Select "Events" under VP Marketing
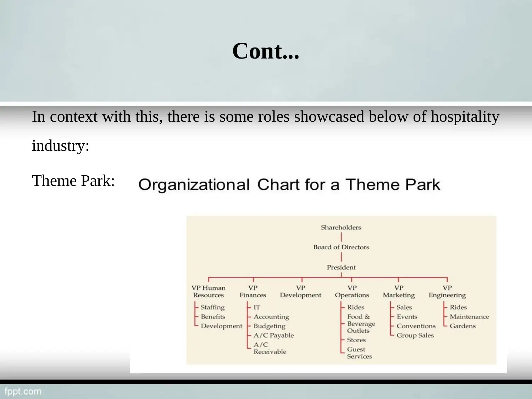Image resolution: width=532 pixels, height=399 pixels. (x=407, y=317)
